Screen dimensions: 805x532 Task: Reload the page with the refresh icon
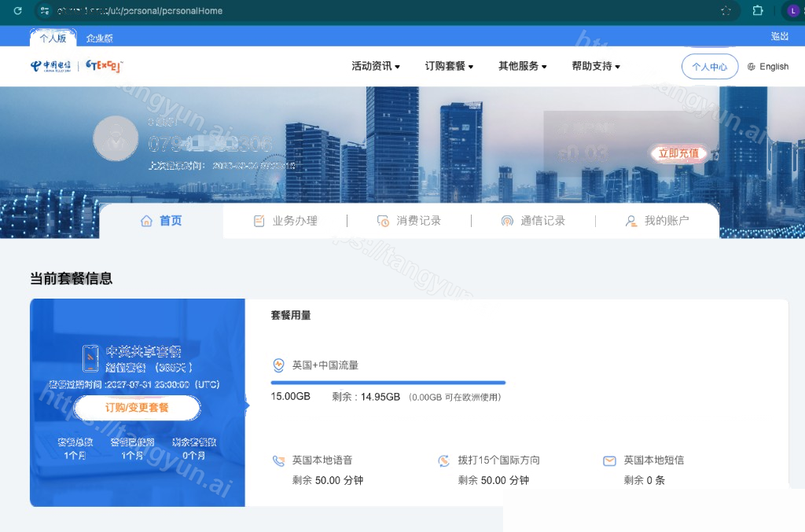[x=17, y=11]
